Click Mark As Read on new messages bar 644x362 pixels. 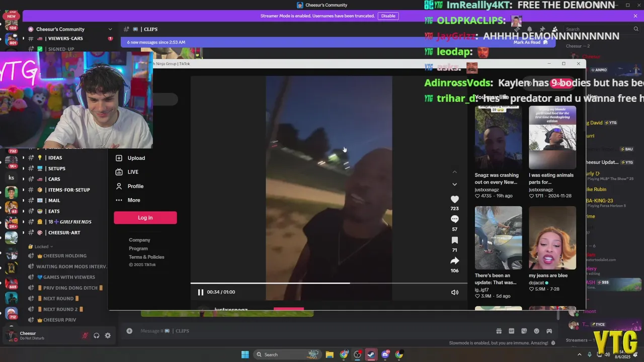point(530,42)
